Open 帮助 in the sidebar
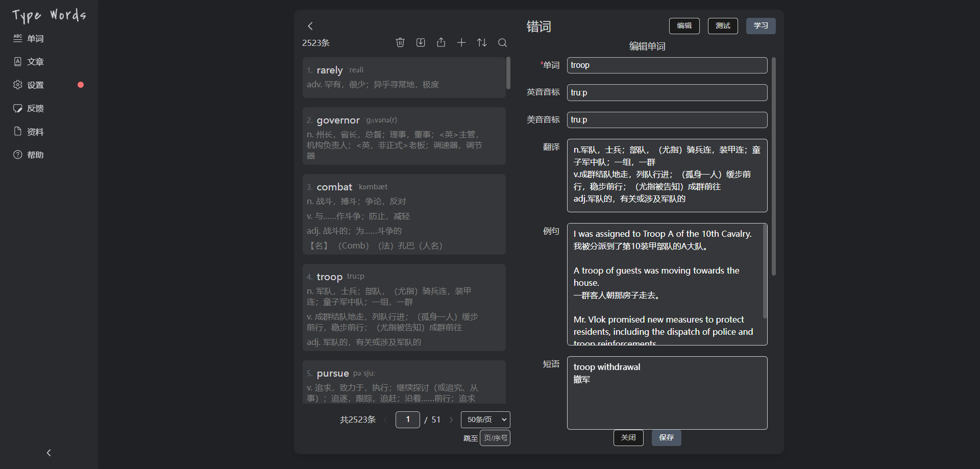 (35, 155)
